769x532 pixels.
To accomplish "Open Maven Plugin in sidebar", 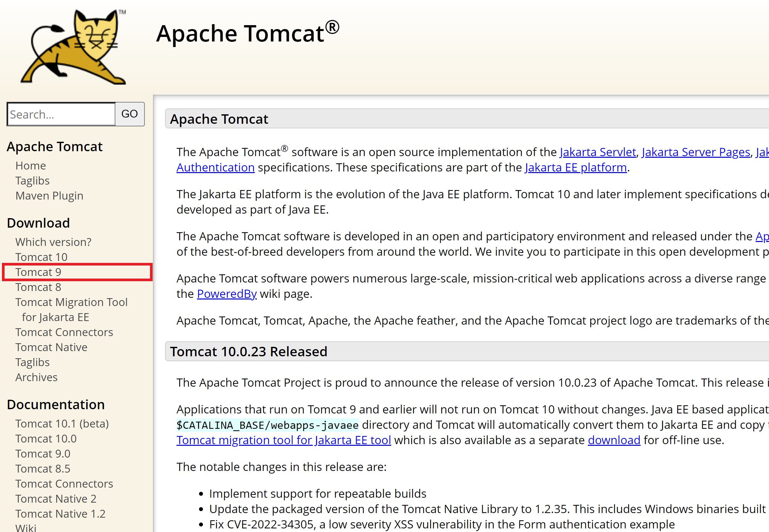I will [49, 196].
